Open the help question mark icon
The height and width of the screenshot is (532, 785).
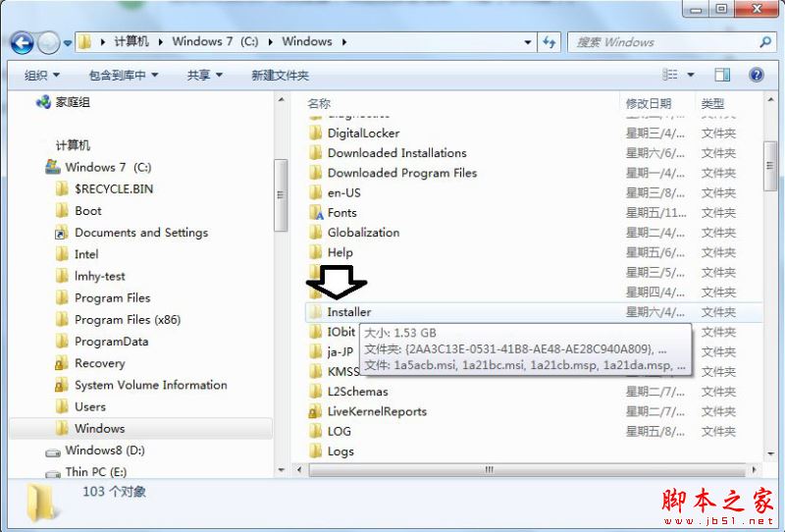pyautogui.click(x=756, y=75)
